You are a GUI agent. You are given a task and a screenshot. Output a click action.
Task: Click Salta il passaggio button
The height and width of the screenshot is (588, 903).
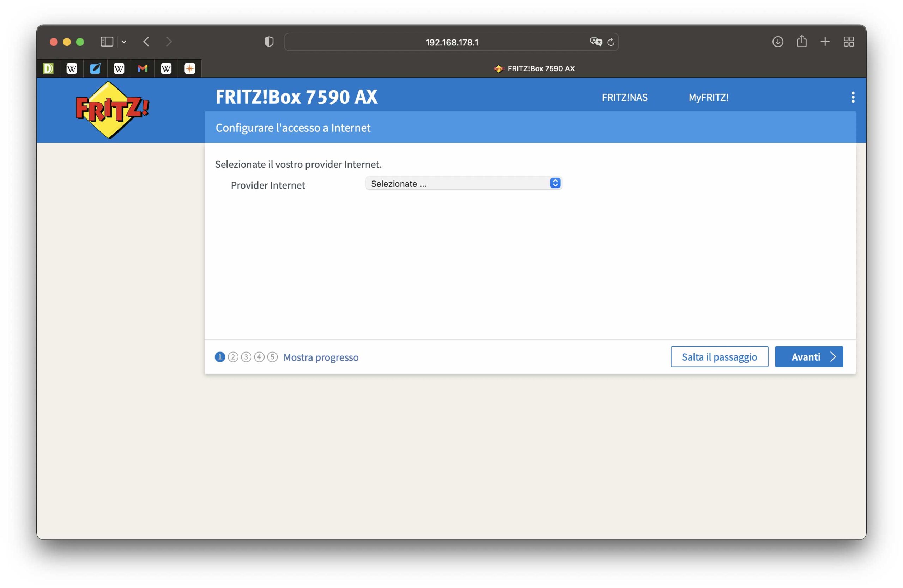(719, 356)
